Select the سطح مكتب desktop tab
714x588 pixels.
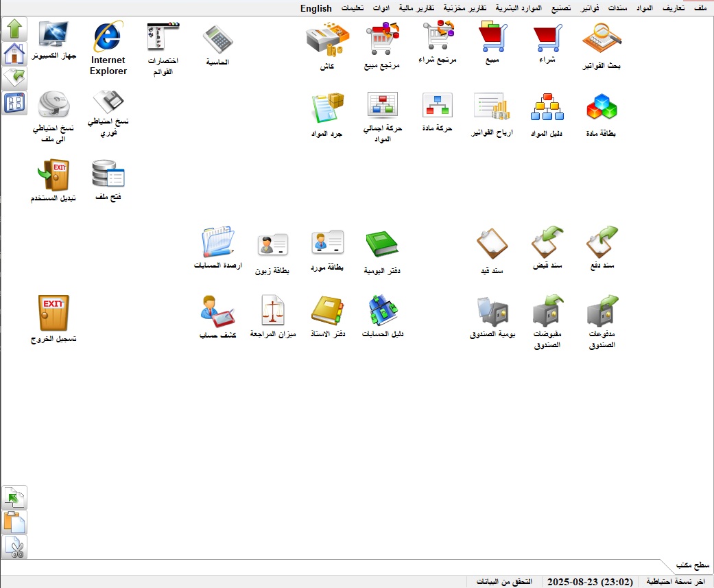point(693,565)
